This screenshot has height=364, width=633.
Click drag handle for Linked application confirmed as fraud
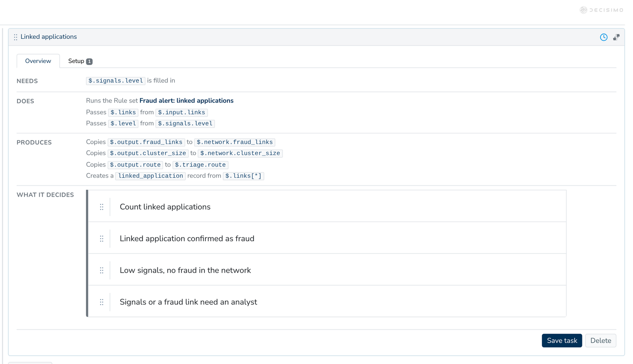coord(102,239)
